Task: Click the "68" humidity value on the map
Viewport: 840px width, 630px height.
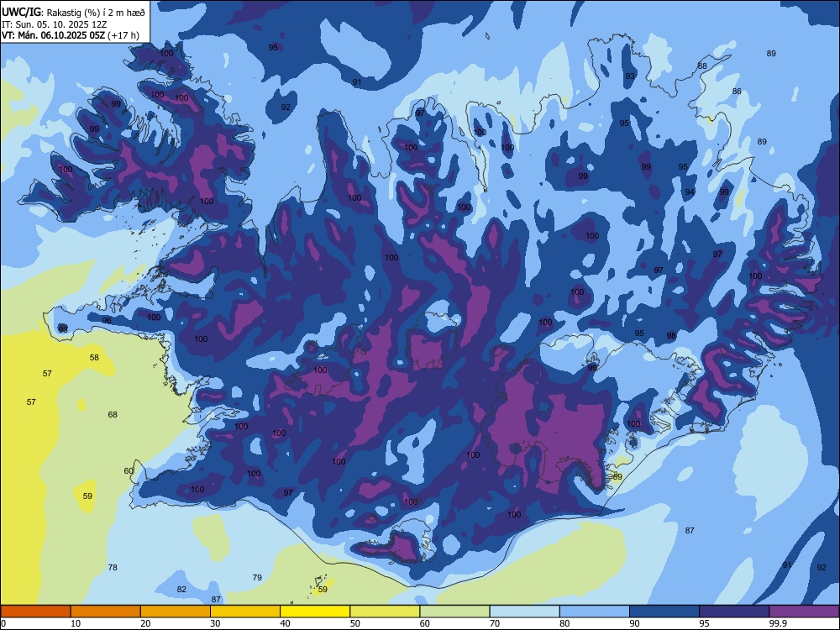Action: [113, 414]
